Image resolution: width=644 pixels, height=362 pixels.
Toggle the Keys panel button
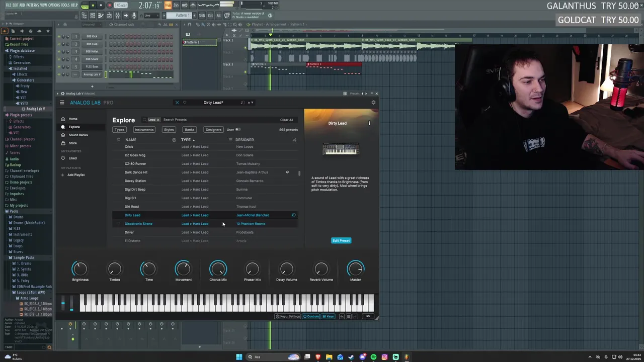click(328, 316)
